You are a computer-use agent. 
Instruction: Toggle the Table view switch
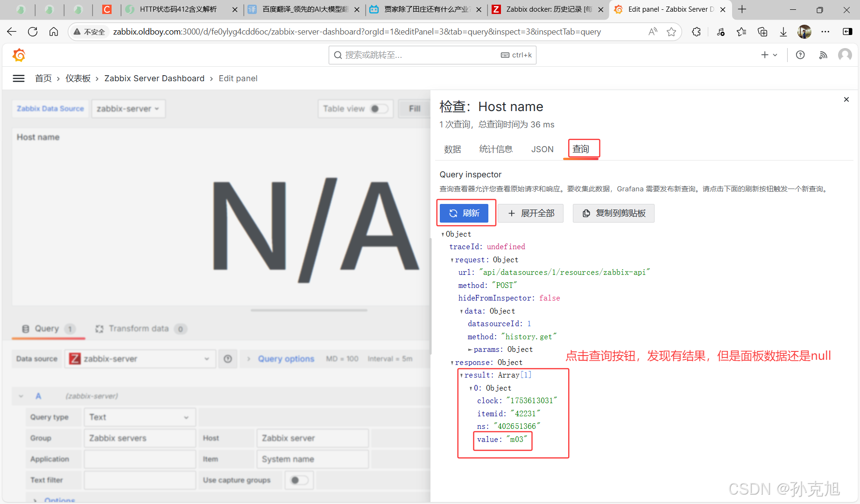pyautogui.click(x=379, y=109)
